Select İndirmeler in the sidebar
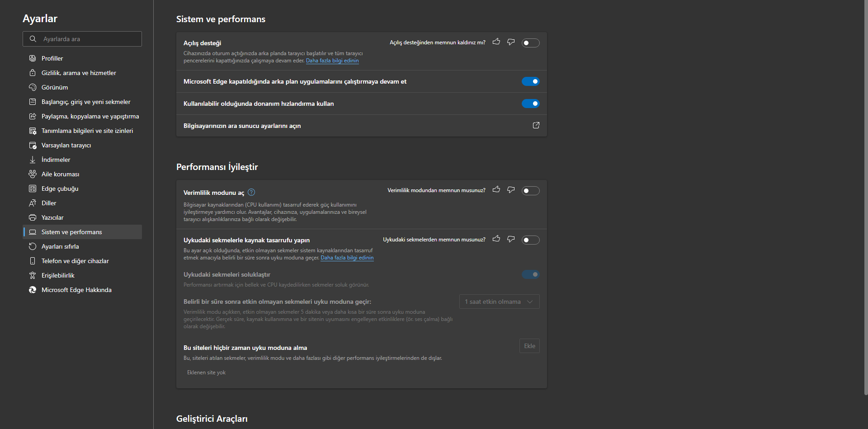Viewport: 868px width, 429px height. [x=56, y=160]
